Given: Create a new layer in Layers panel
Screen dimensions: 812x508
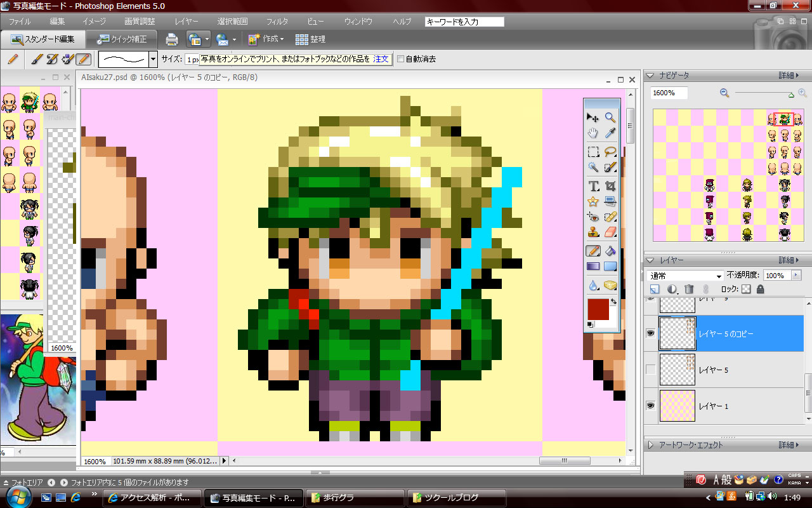Looking at the screenshot, I should (655, 290).
